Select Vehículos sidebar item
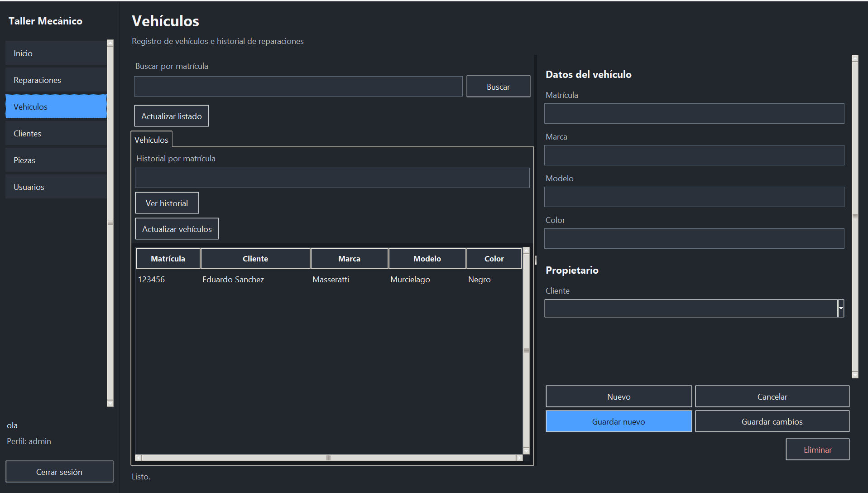This screenshot has width=868, height=493. (x=56, y=107)
